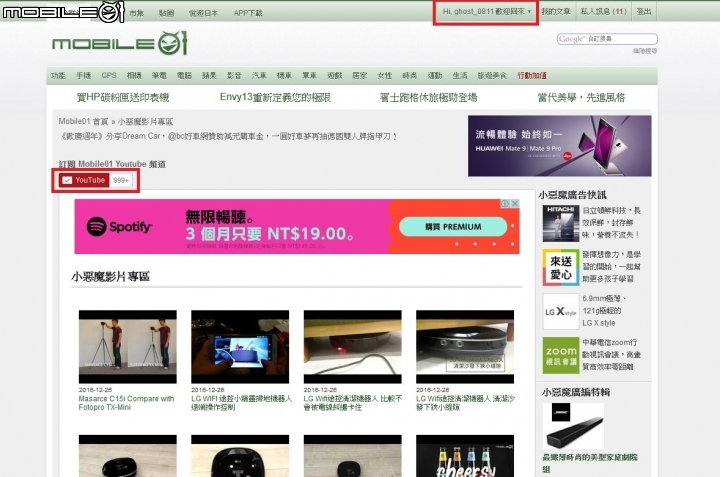The width and height of the screenshot is (720, 477).
Task: Select 女性 category tab
Action: [x=384, y=75]
